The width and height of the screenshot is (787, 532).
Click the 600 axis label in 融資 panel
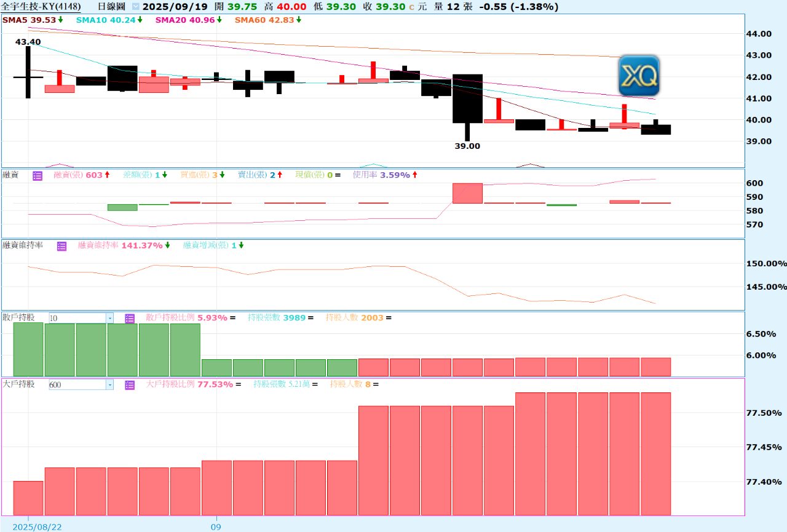[754, 183]
